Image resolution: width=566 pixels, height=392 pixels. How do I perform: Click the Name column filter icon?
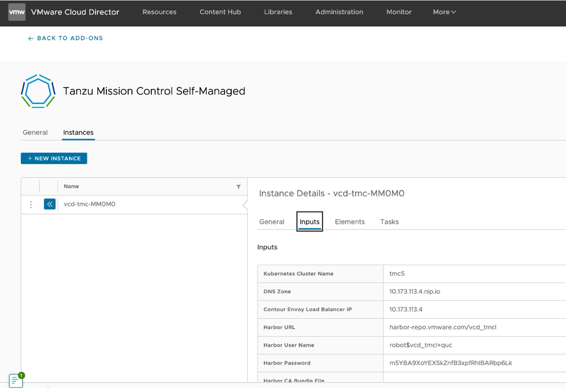(238, 187)
